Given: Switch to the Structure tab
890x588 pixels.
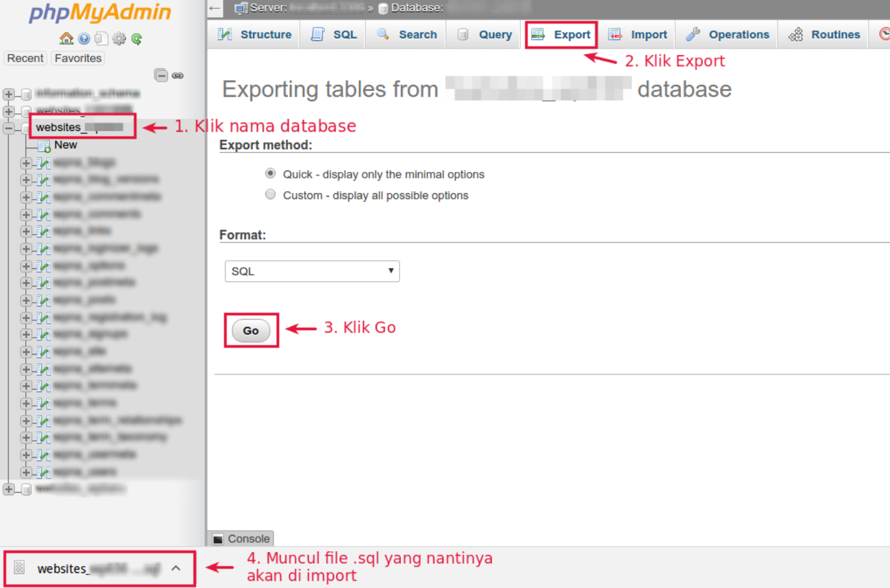Looking at the screenshot, I should [254, 34].
